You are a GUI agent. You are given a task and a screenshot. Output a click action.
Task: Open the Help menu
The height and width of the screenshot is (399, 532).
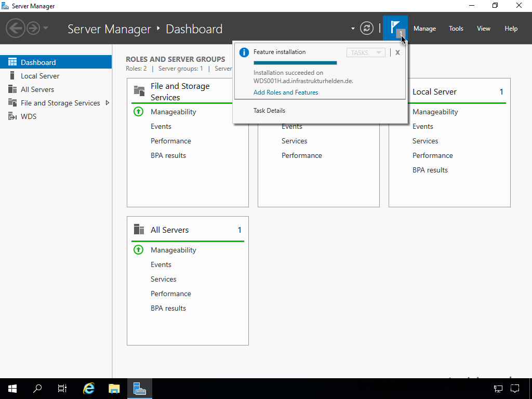click(x=511, y=29)
